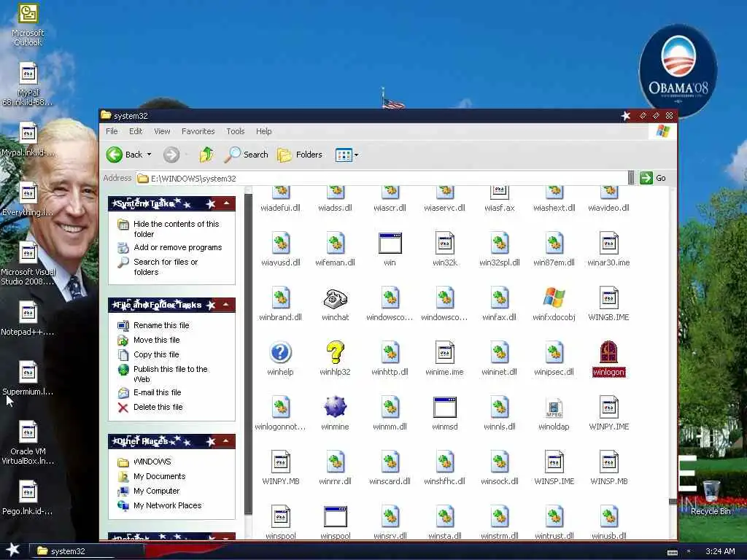This screenshot has width=747, height=560.
Task: Select the winhlp32 yellow question icon
Action: [335, 352]
